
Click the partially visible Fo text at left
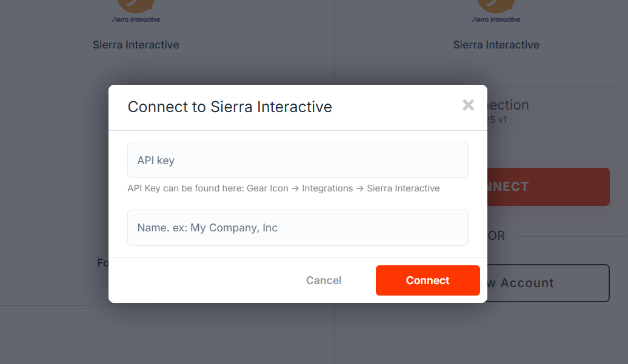coord(102,263)
